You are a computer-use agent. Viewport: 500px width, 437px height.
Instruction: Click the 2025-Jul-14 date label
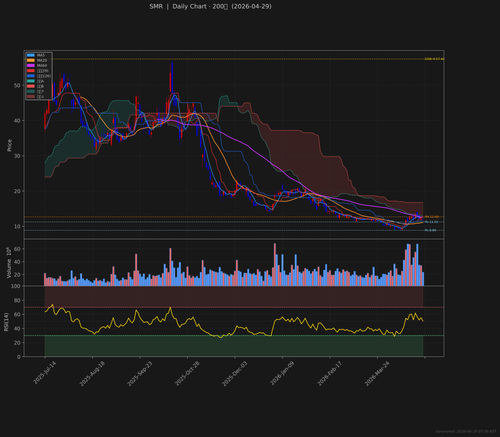(44, 373)
